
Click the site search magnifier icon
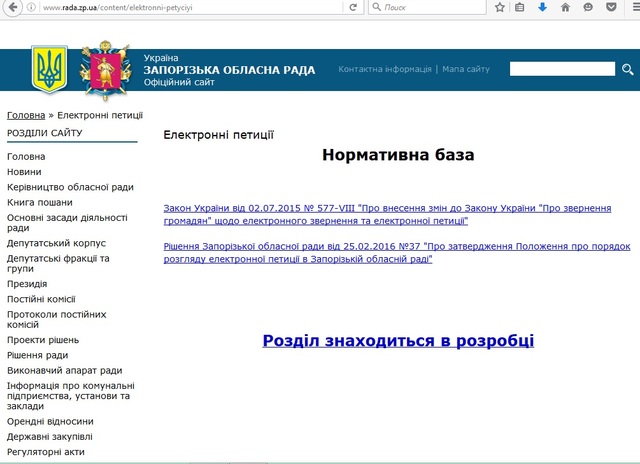tap(628, 69)
